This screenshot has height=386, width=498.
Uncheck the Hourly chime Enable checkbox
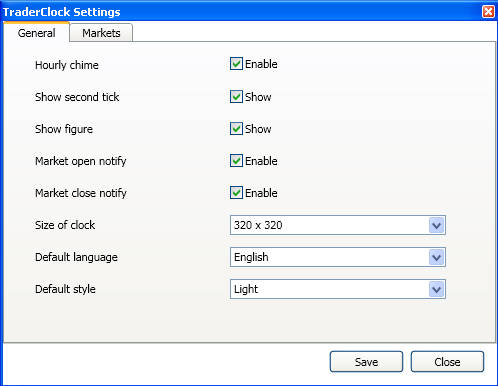point(236,64)
